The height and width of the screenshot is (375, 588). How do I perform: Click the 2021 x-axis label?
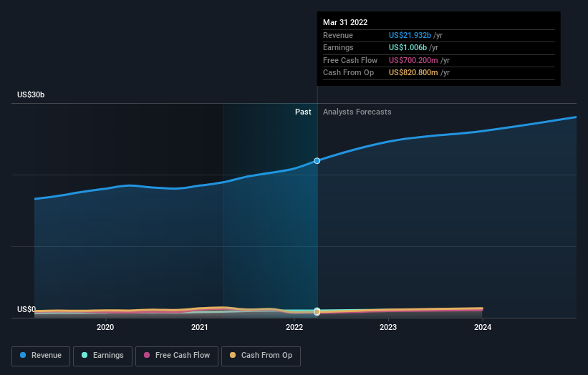pyautogui.click(x=200, y=327)
